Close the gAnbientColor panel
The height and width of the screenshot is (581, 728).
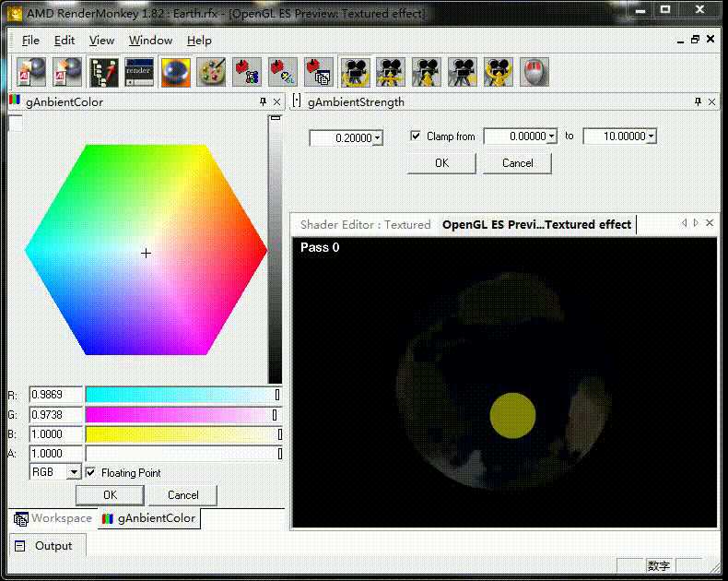pyautogui.click(x=276, y=101)
